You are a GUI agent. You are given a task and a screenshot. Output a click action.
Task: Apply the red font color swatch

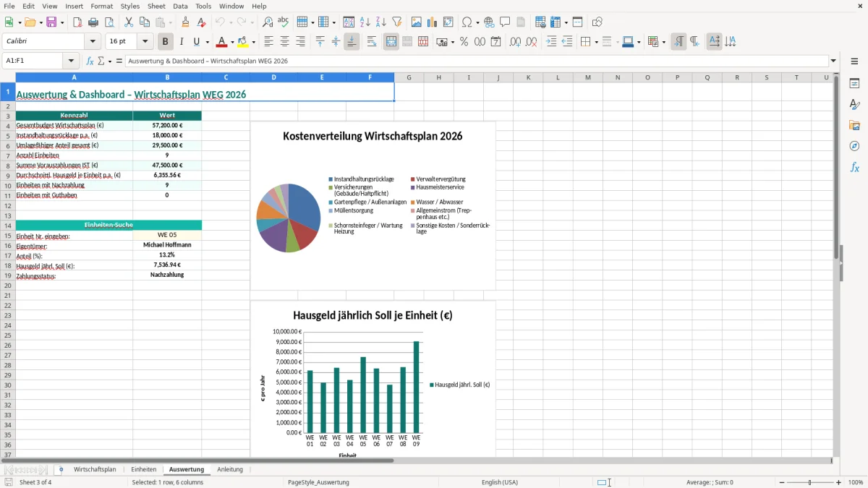pyautogui.click(x=221, y=42)
